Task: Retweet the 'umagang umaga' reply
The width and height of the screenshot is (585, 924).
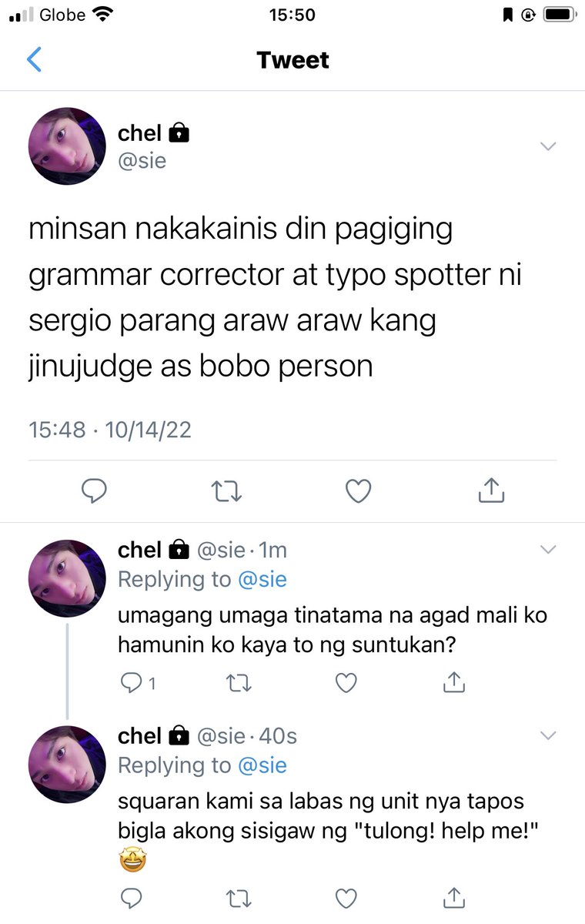Action: click(x=239, y=682)
